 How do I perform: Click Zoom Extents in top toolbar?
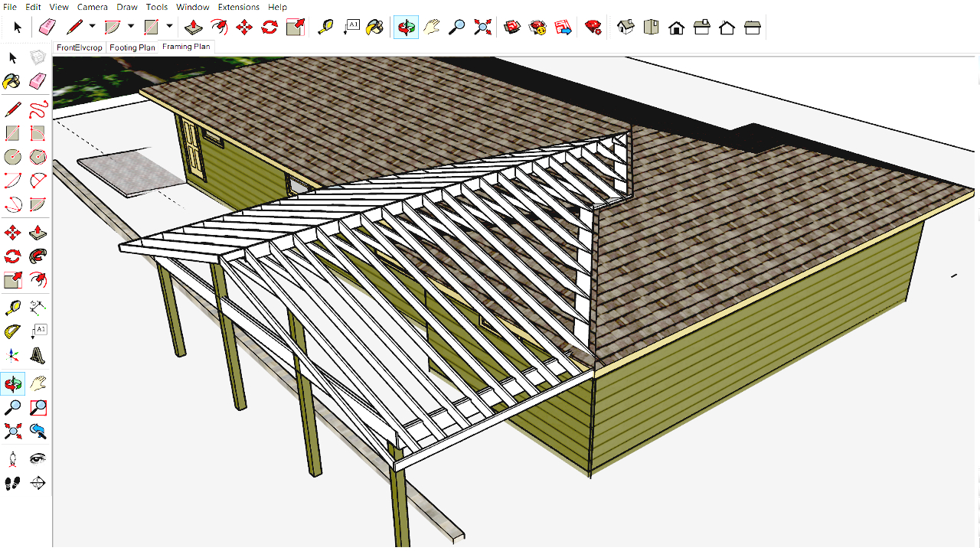point(482,28)
